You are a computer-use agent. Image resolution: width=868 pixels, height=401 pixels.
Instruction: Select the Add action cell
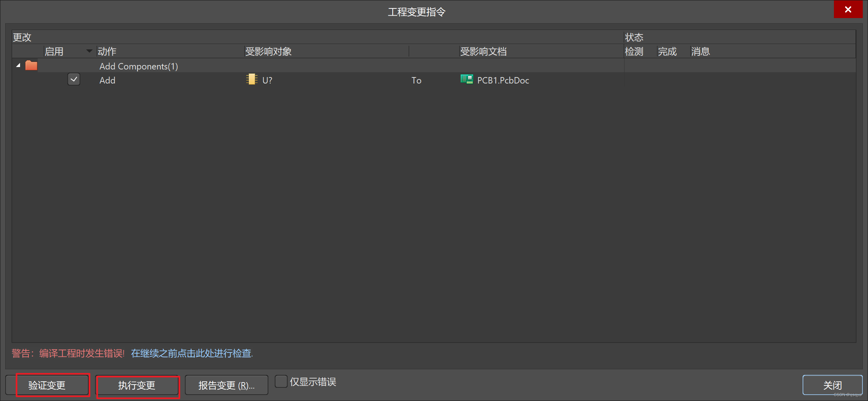(107, 80)
